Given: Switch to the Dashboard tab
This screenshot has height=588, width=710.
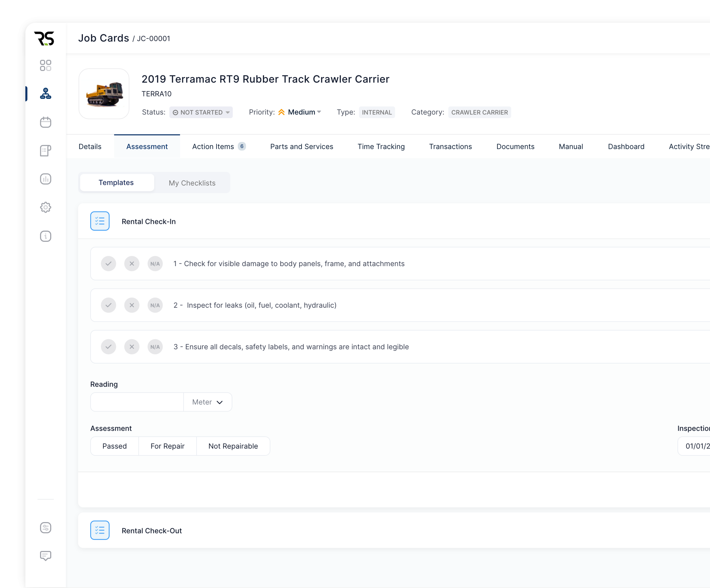Looking at the screenshot, I should click(x=626, y=146).
